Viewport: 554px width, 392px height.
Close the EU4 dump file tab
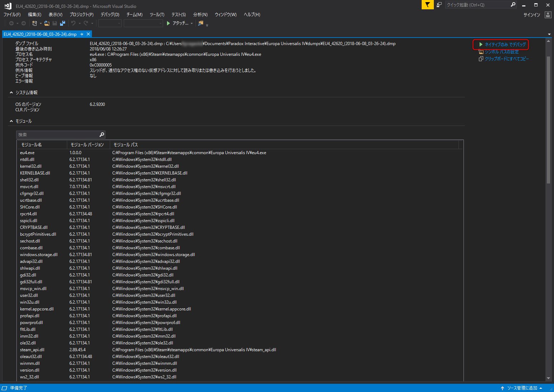88,34
